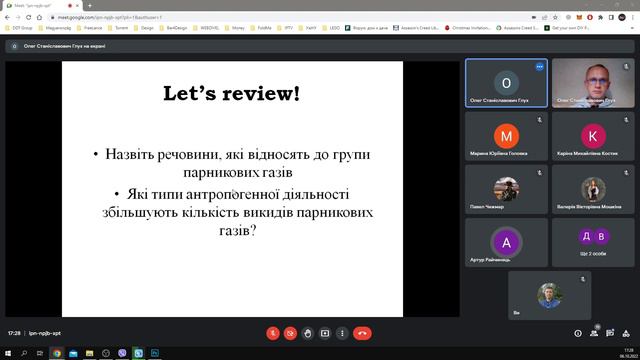Open the MetaMask fox extension
The height and width of the screenshot is (360, 640).
pos(579,18)
